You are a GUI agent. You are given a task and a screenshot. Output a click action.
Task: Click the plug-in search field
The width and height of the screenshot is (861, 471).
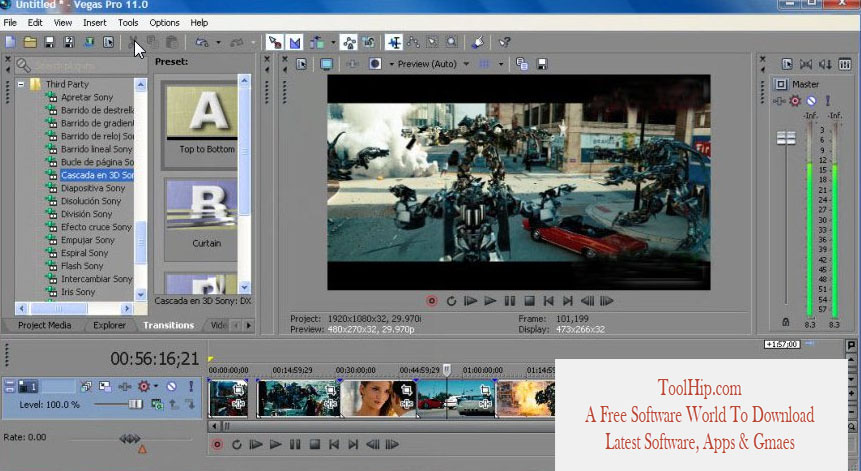click(x=81, y=66)
